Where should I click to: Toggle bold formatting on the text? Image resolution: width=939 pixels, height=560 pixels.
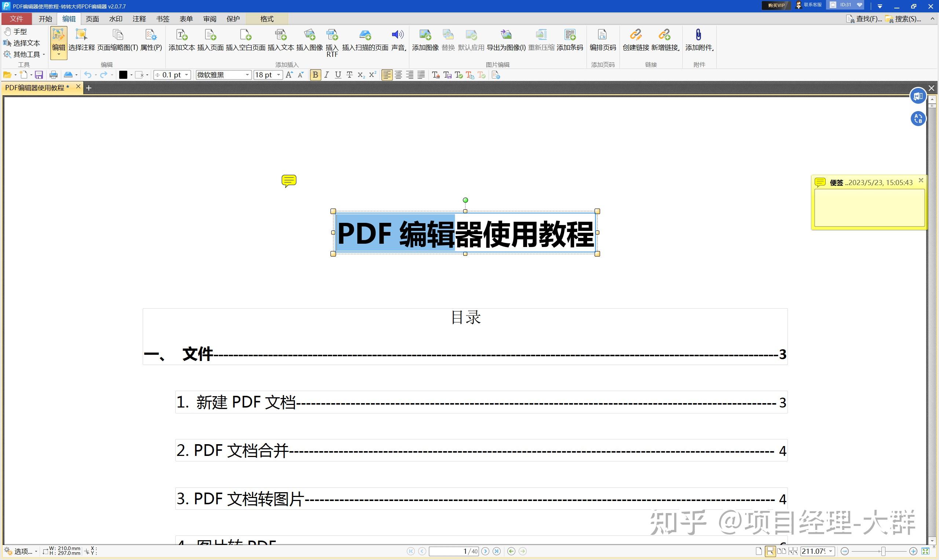(315, 75)
